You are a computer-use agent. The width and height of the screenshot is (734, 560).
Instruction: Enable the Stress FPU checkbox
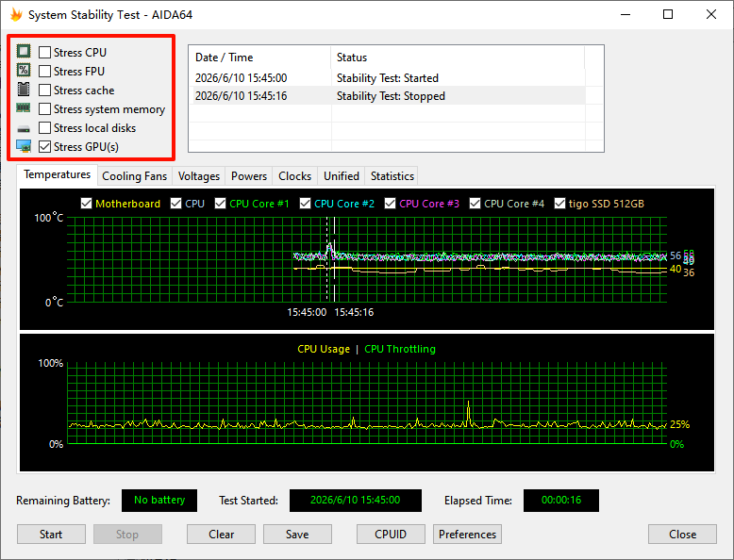pos(45,71)
